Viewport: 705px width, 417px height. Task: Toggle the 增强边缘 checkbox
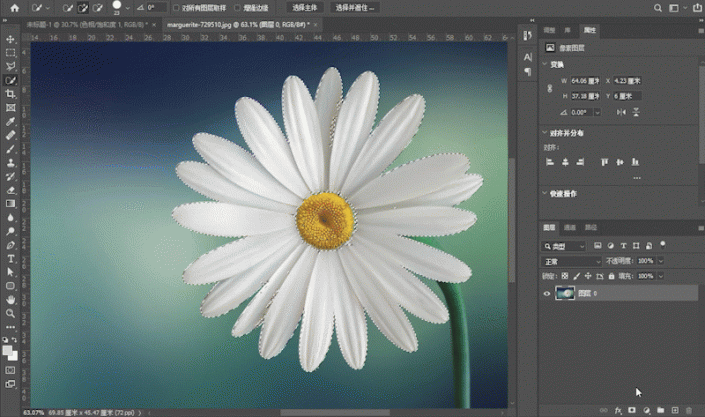[x=238, y=8]
